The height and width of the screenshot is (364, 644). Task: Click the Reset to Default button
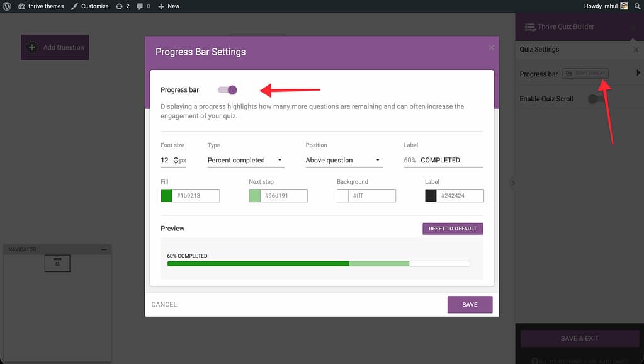(x=452, y=229)
